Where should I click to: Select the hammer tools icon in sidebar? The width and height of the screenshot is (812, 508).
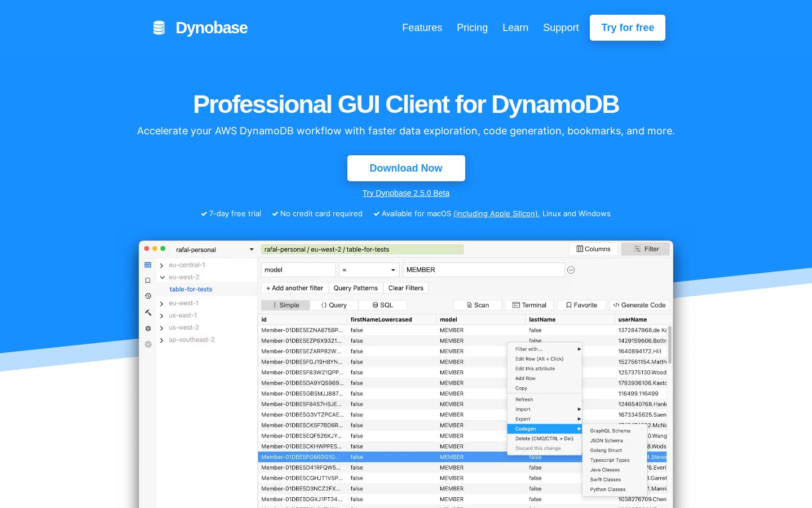click(x=148, y=312)
